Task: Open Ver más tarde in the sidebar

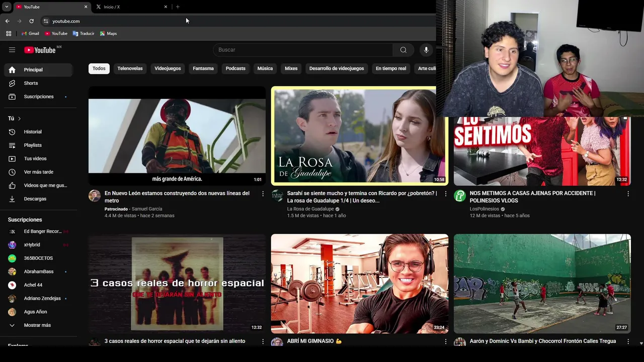Action: coord(38,172)
